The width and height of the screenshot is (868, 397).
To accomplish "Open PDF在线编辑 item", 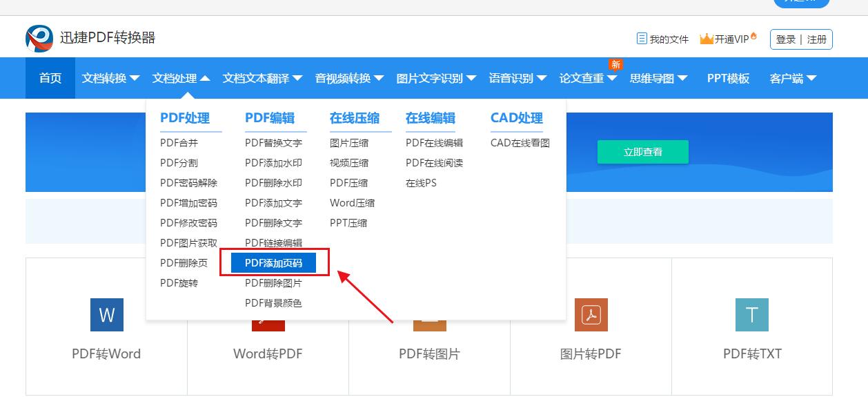I will tap(434, 143).
